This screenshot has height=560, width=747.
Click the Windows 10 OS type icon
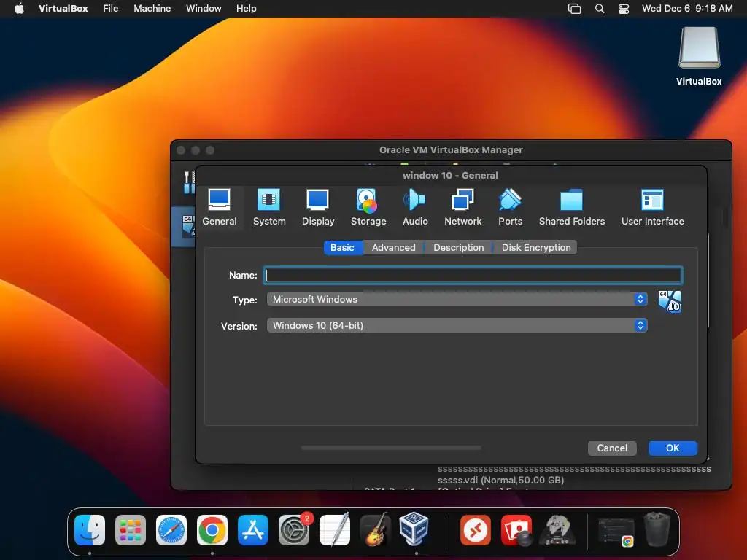click(670, 301)
